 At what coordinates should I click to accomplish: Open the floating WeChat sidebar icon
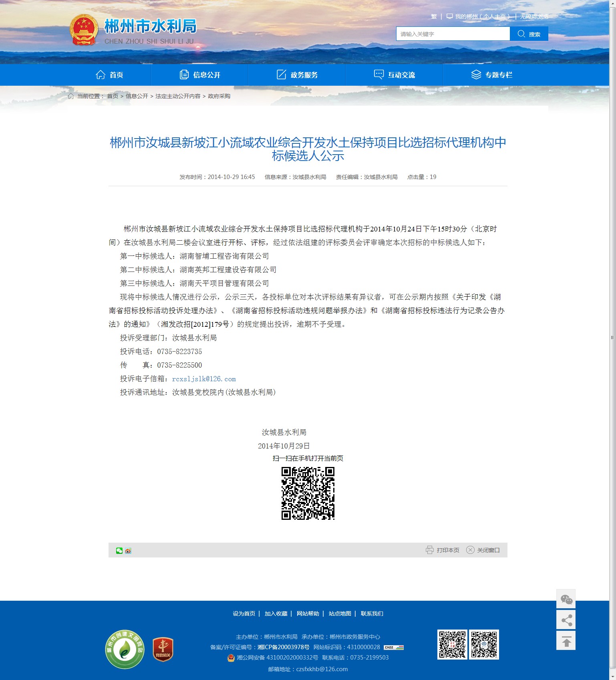pos(566,599)
